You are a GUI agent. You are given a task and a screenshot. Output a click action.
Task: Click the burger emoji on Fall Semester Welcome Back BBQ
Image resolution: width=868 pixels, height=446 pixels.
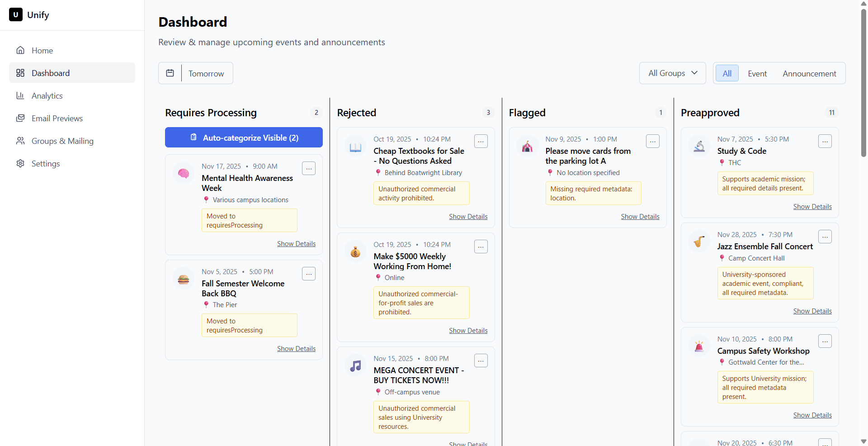(184, 279)
